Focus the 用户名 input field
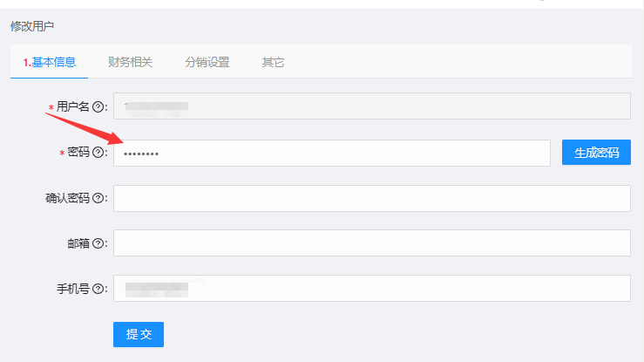Image resolution: width=644 pixels, height=362 pixels. click(x=372, y=106)
